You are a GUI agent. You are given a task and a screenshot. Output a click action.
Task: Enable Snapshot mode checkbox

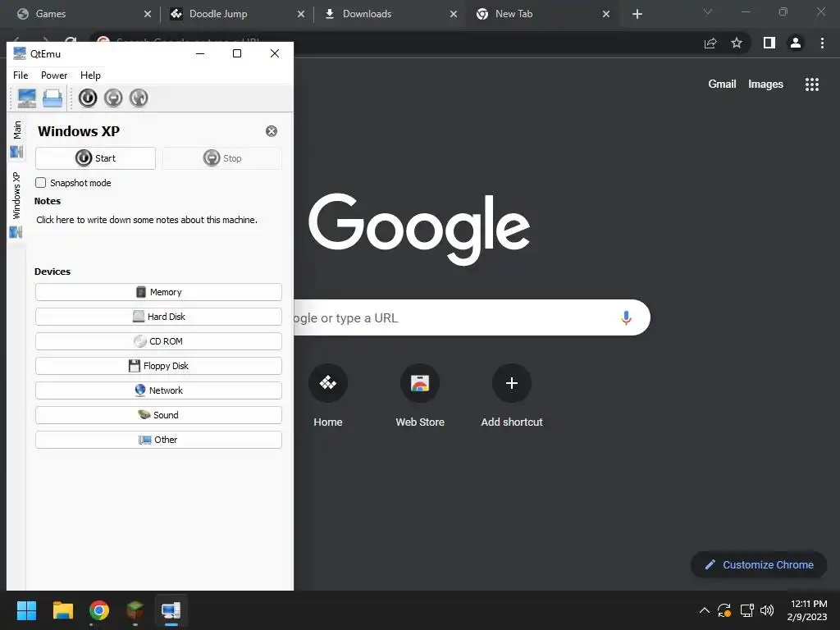[41, 183]
